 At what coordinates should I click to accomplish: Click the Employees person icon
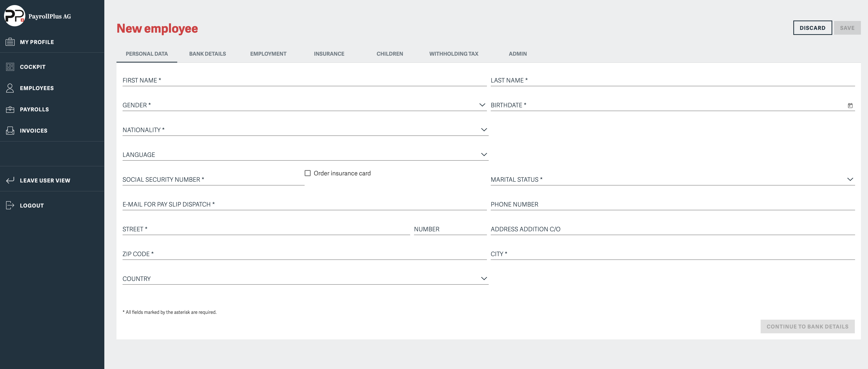pos(10,88)
